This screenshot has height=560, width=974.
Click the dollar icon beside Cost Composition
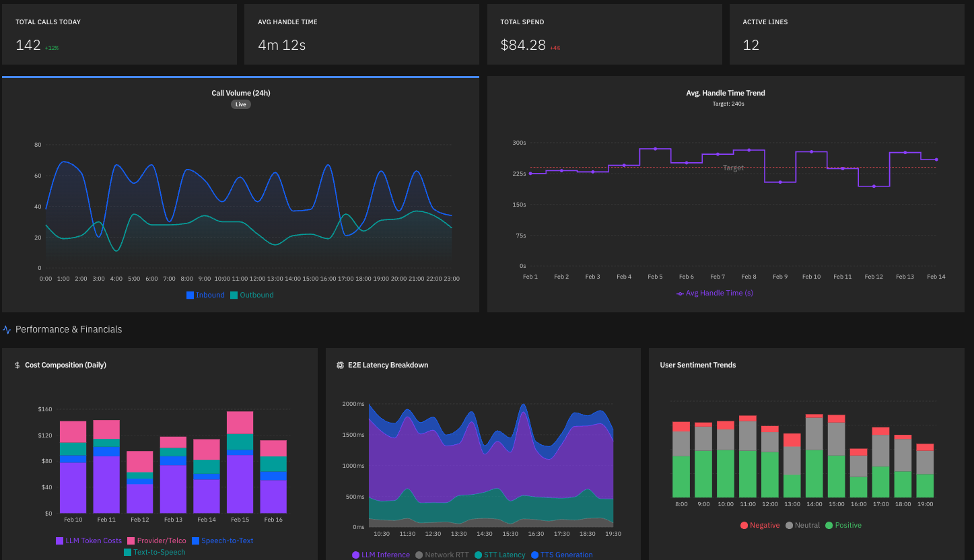(18, 365)
